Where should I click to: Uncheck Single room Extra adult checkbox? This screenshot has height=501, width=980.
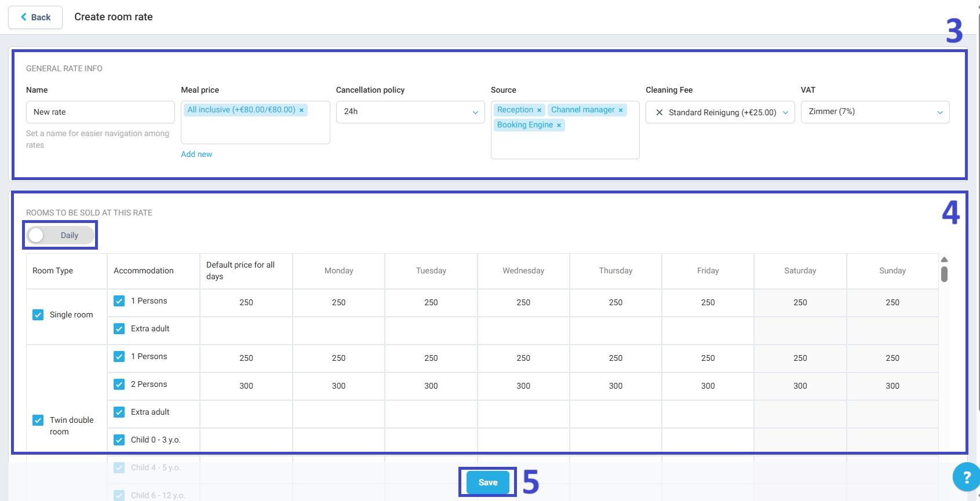119,328
